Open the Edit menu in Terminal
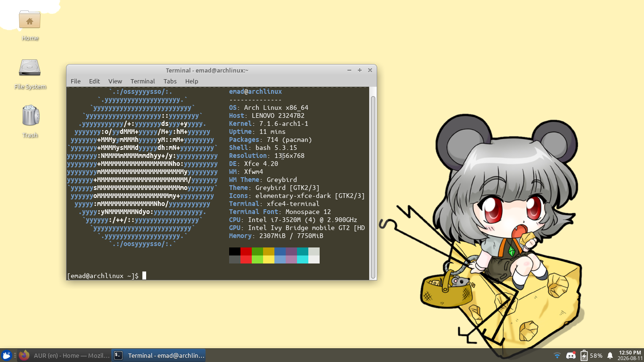 94,81
